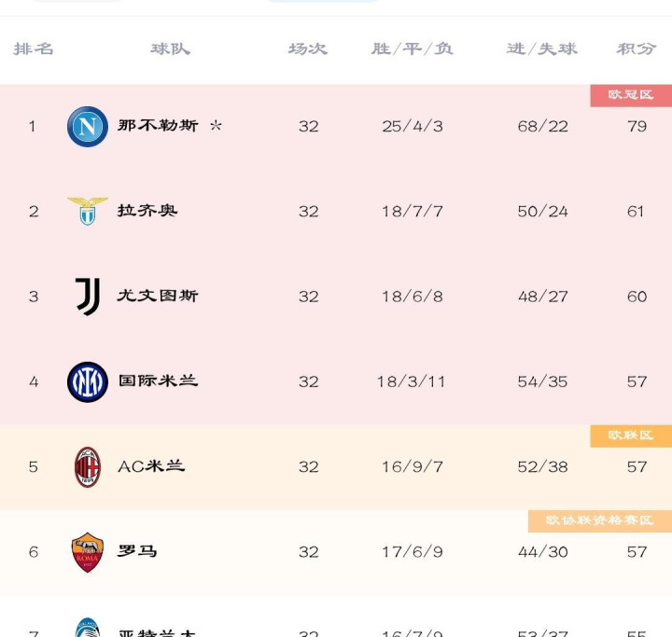672x637 pixels.
Task: Click the 积分 column header
Action: [637, 48]
